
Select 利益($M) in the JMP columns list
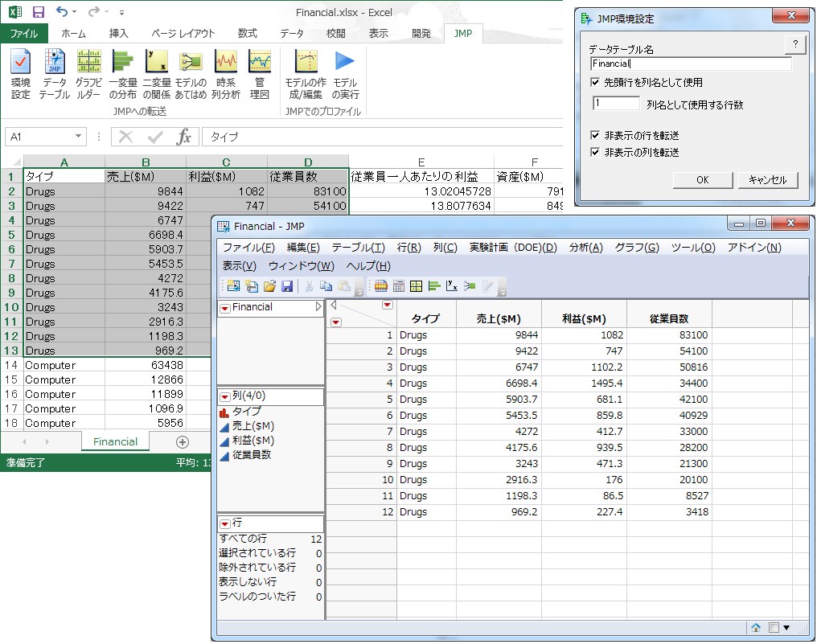[252, 441]
